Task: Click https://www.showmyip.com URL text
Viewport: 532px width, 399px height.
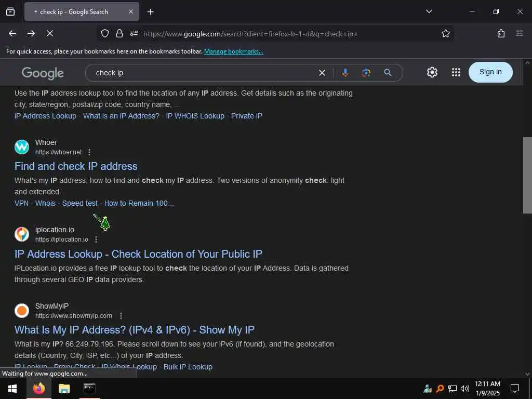Action: point(74,316)
